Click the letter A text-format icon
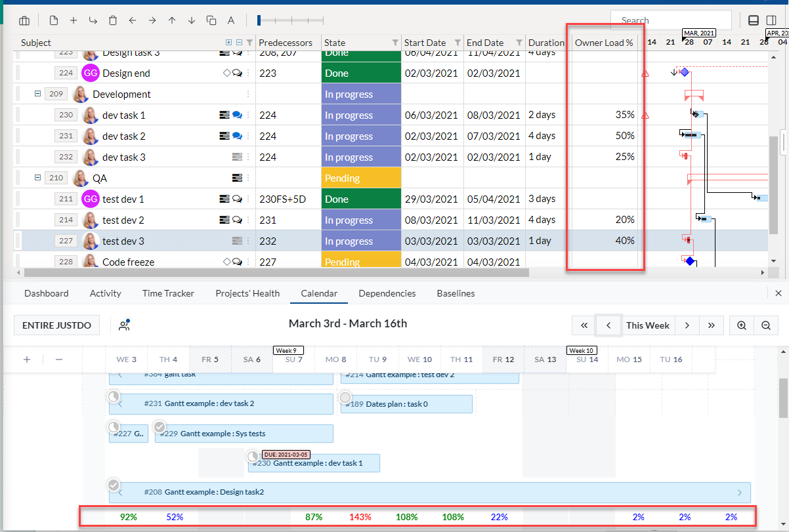The width and height of the screenshot is (789, 532). click(231, 20)
